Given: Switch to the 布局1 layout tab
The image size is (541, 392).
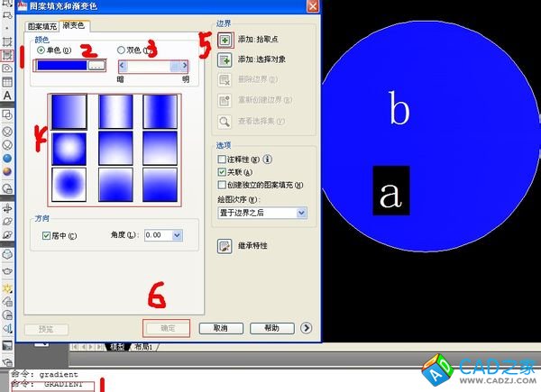Looking at the screenshot, I should click(142, 347).
